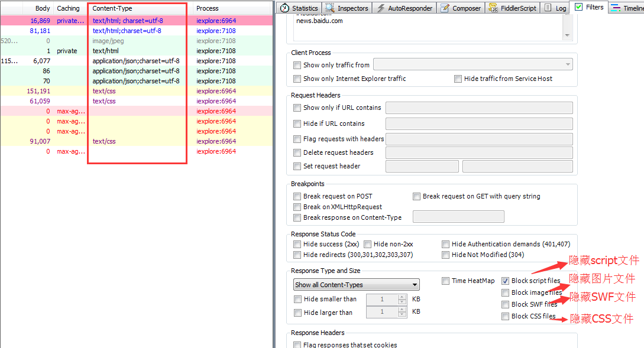Toggle Hide traffic from Service Host
This screenshot has width=644, height=348.
(x=458, y=79)
